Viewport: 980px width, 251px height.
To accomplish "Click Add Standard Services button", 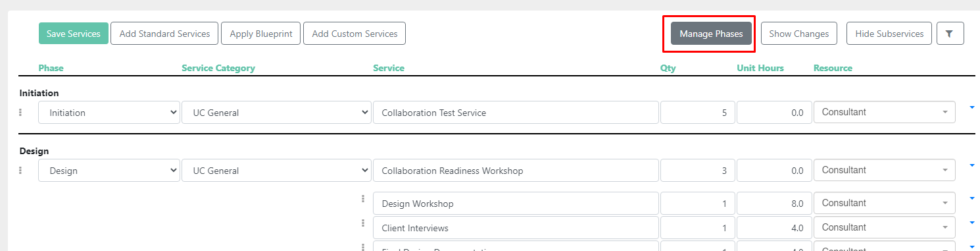I will point(164,34).
